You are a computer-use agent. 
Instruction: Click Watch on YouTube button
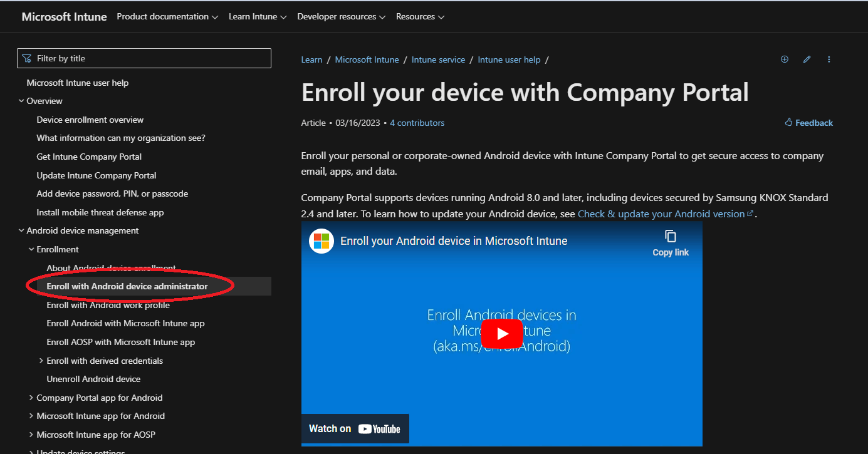point(355,429)
